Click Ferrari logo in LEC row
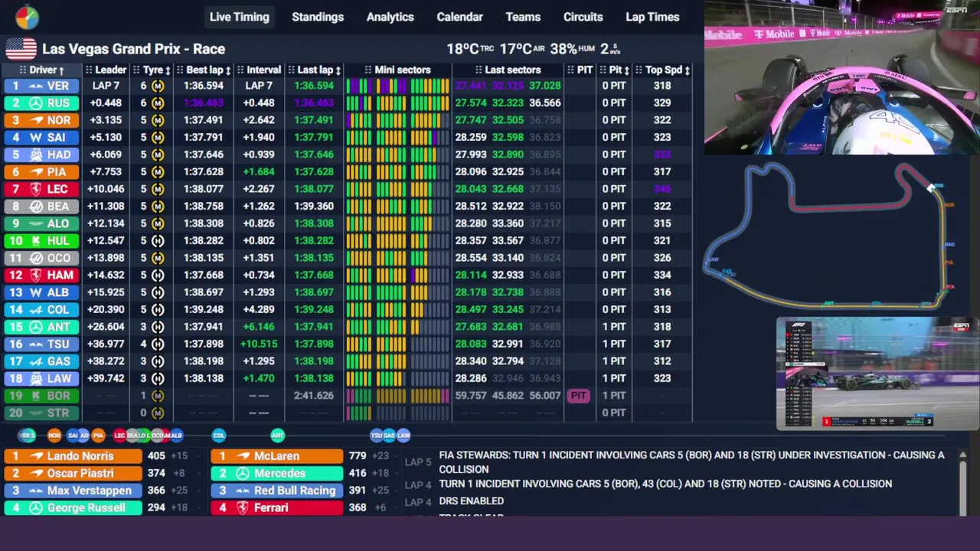 [36, 189]
